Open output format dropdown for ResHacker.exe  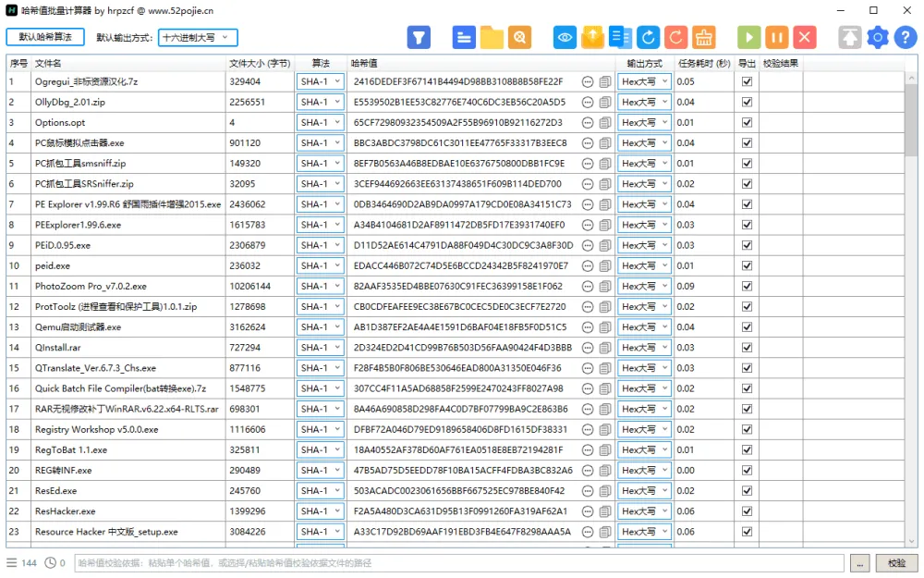644,511
